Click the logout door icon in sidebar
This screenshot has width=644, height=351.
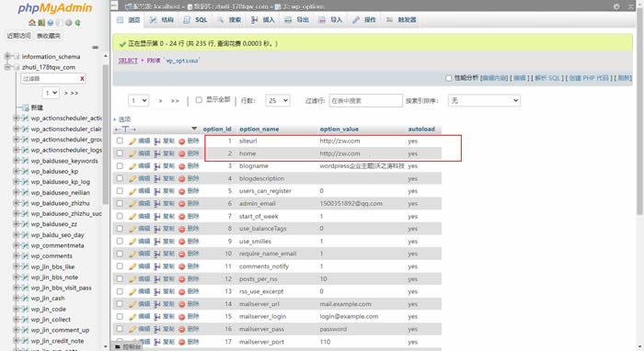click(x=41, y=23)
